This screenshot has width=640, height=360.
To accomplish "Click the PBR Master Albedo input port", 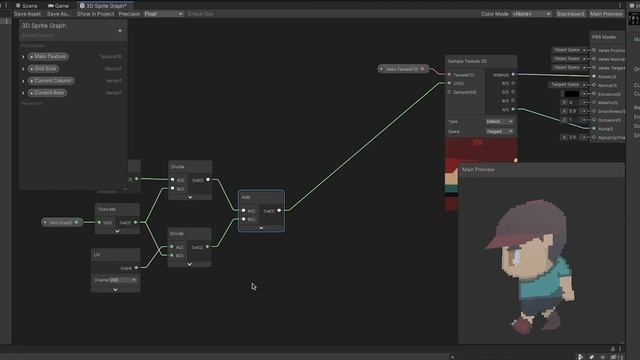I will click(594, 76).
